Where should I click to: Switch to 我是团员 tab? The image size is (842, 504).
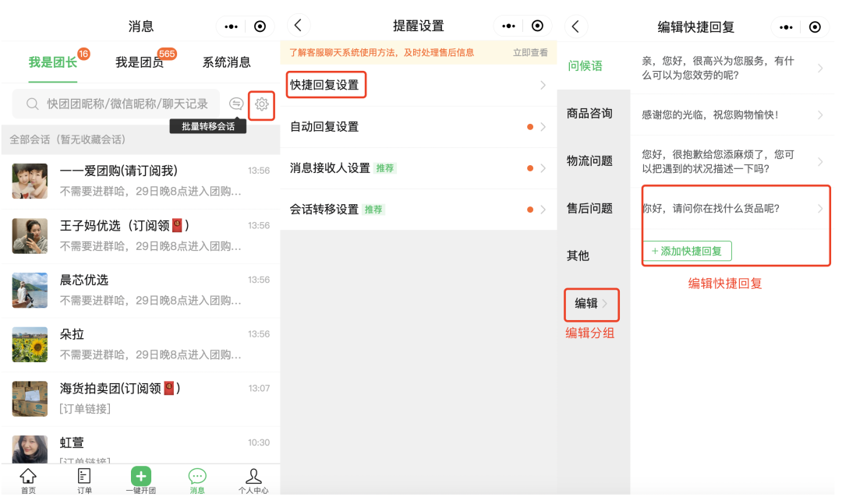(x=140, y=62)
